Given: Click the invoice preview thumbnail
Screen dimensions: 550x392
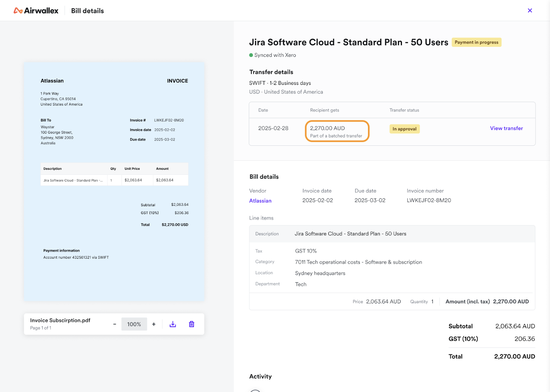Looking at the screenshot, I should (x=114, y=181).
